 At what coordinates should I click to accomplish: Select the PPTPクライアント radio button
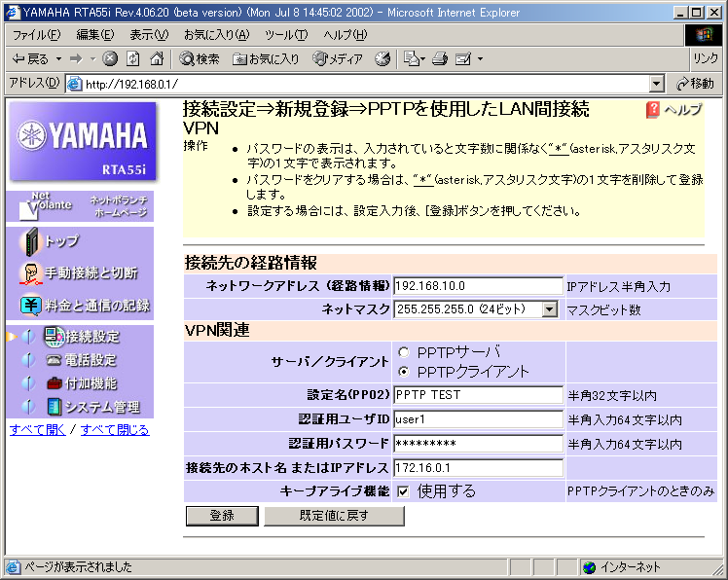tap(404, 372)
